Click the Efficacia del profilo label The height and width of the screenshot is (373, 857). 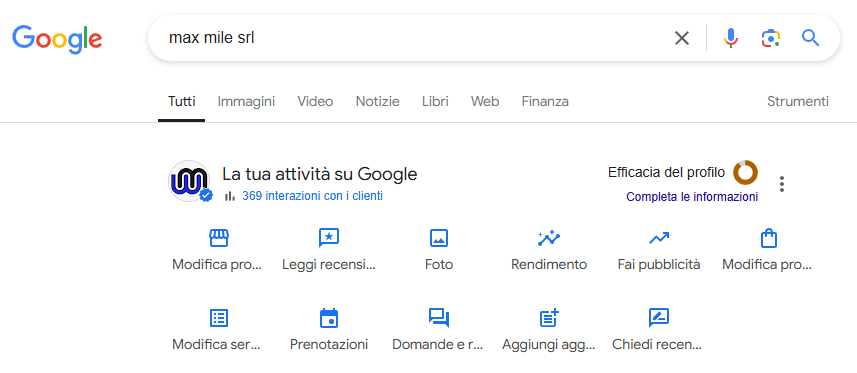(x=666, y=173)
